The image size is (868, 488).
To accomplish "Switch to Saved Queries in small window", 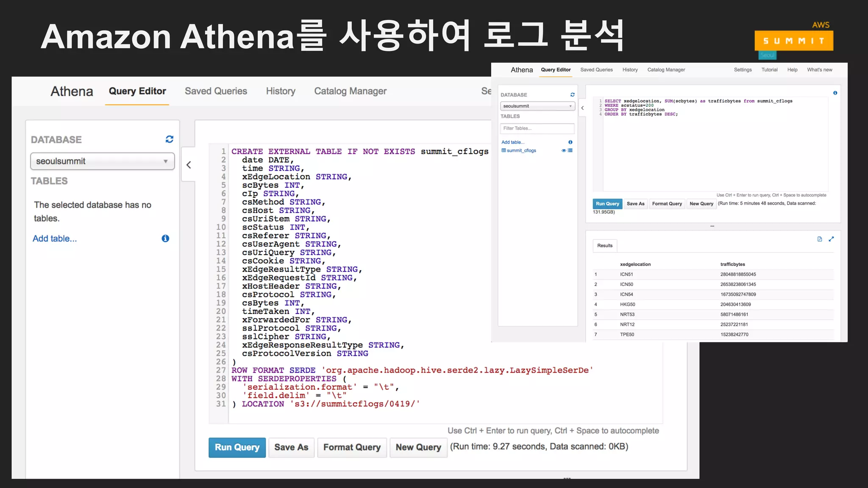I will pyautogui.click(x=596, y=70).
